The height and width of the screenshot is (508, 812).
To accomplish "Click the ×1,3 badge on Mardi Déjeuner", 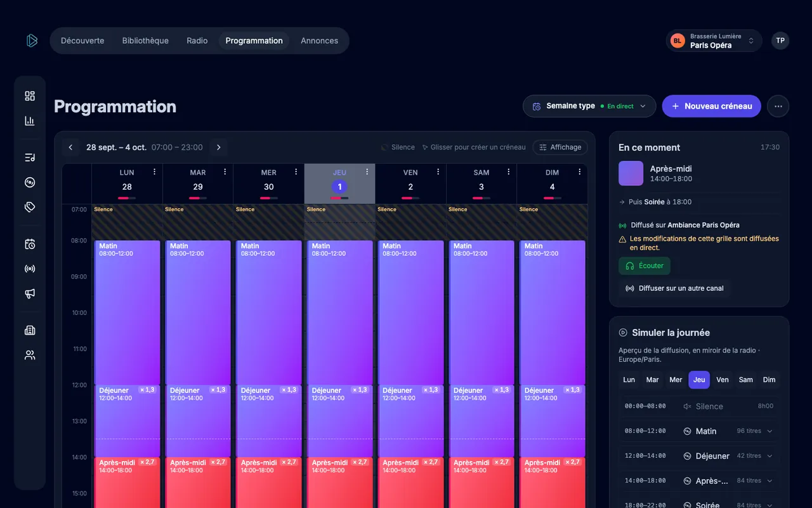I will pos(218,390).
